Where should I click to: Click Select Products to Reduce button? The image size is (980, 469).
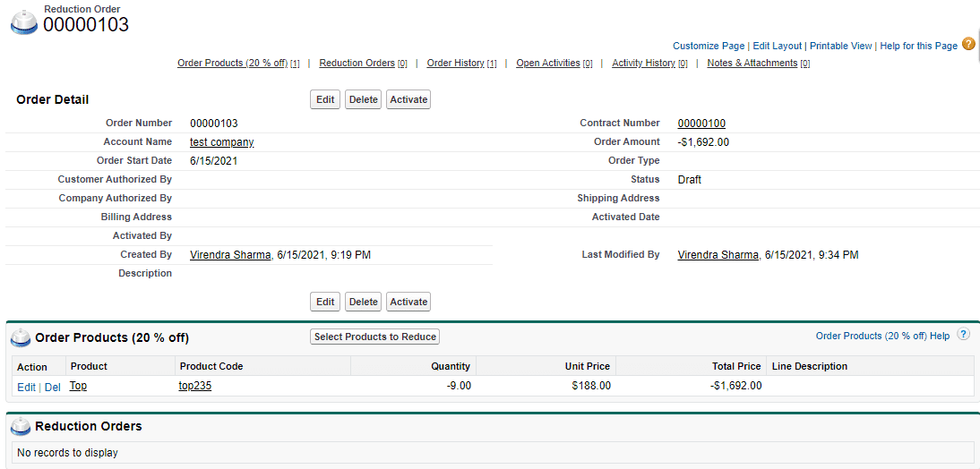tap(375, 337)
